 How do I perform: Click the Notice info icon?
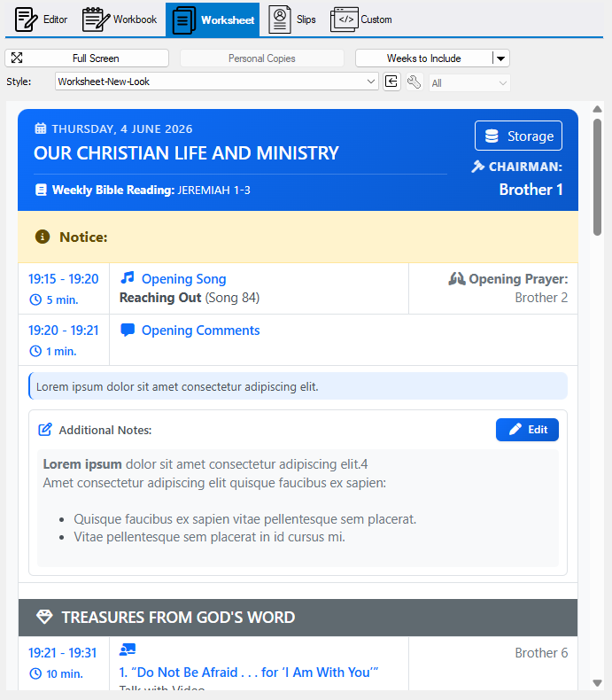point(43,237)
